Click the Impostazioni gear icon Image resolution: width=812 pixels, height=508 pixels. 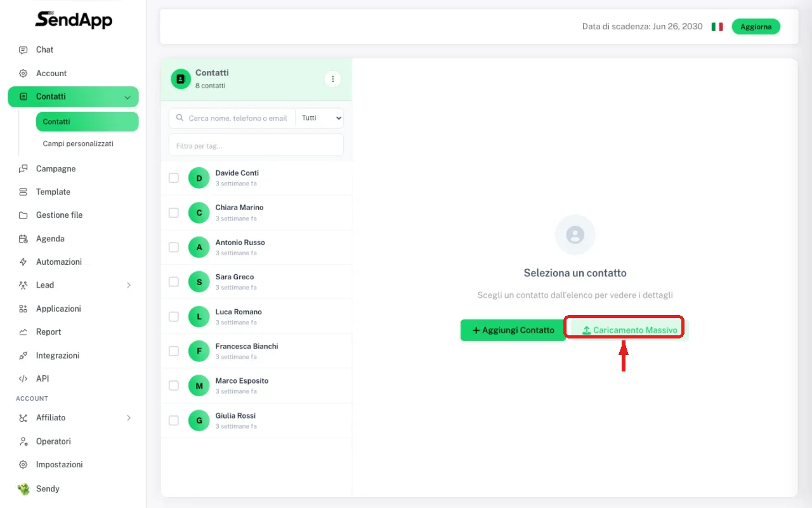pos(23,465)
